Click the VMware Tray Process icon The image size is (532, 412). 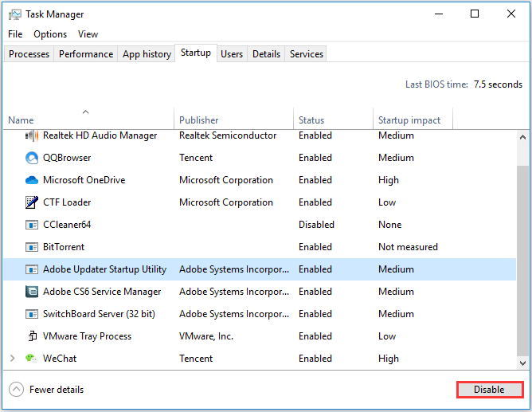point(32,336)
